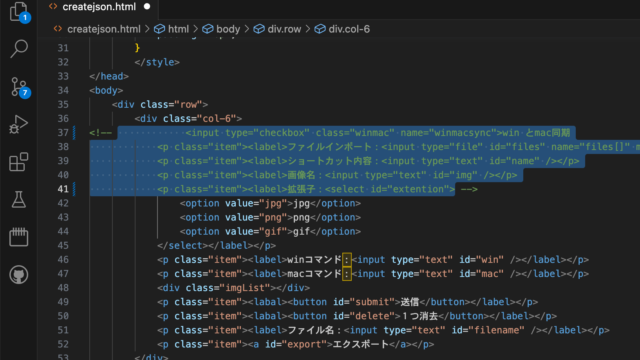Click the </style> closing tag on line 32
This screenshot has height=360, width=640.
tap(157, 62)
